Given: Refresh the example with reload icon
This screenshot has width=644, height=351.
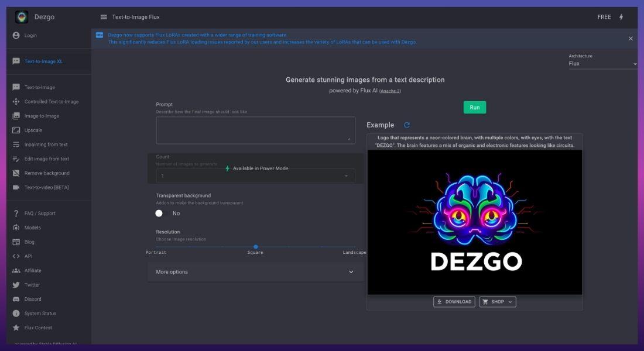Looking at the screenshot, I should point(407,125).
